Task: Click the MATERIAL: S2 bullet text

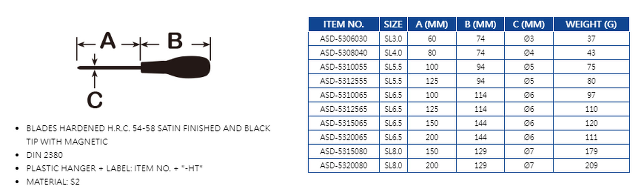Action: [x=53, y=182]
